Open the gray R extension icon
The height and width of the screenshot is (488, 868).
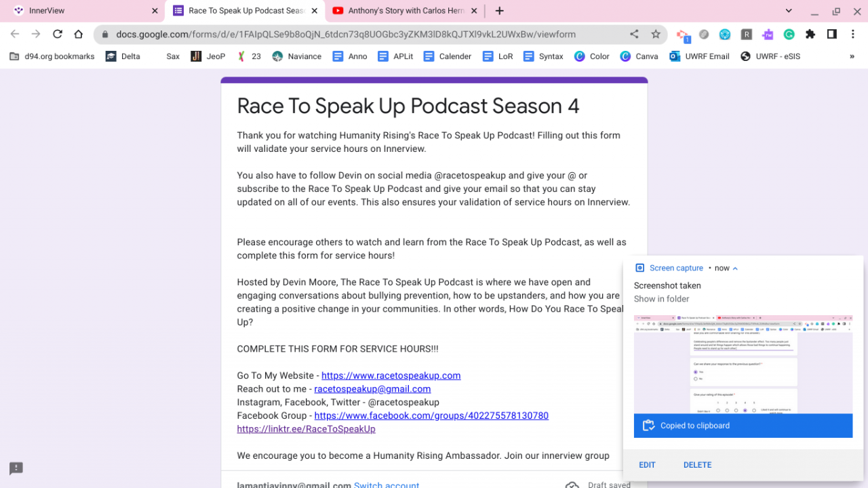coord(746,34)
